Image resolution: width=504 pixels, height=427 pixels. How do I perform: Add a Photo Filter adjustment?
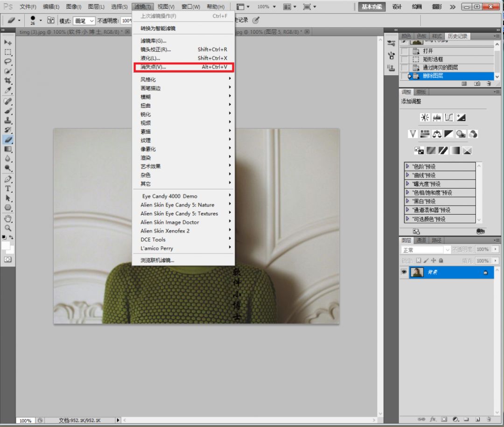tap(461, 134)
